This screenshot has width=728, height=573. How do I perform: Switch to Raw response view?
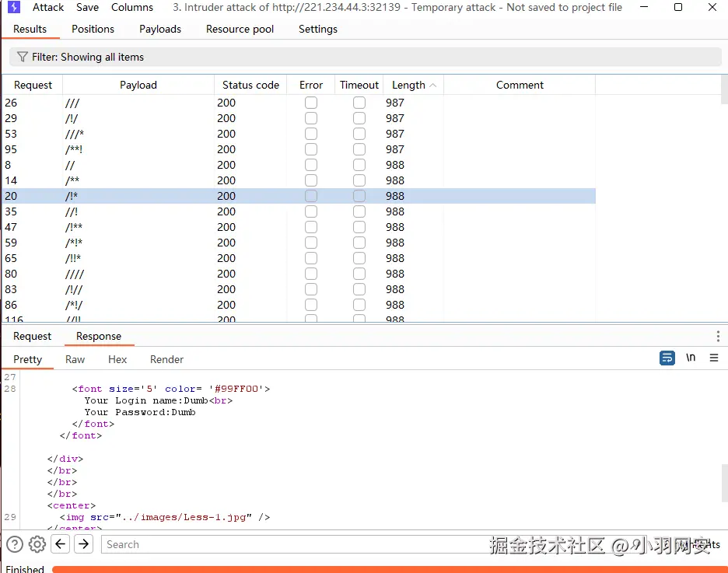[75, 359]
